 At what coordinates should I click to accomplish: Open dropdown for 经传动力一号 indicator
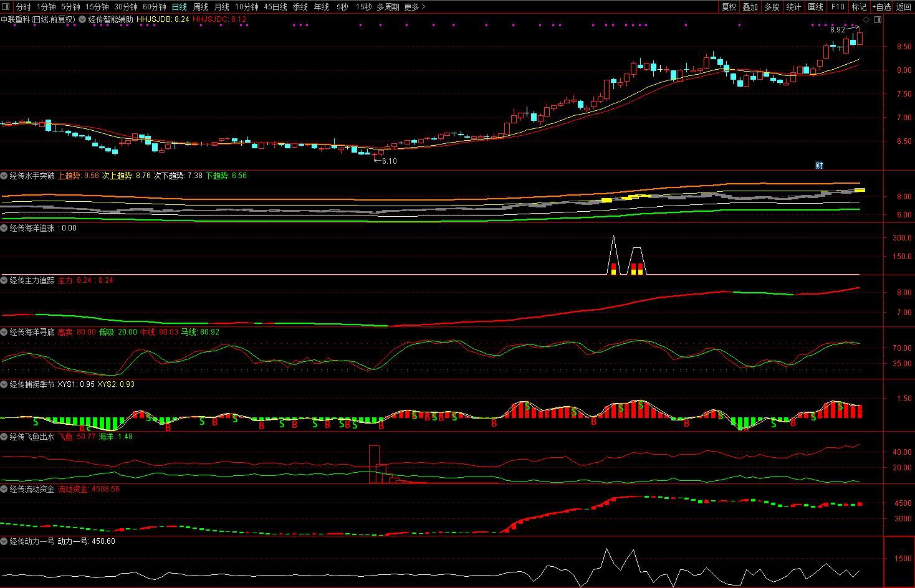[x=4, y=541]
